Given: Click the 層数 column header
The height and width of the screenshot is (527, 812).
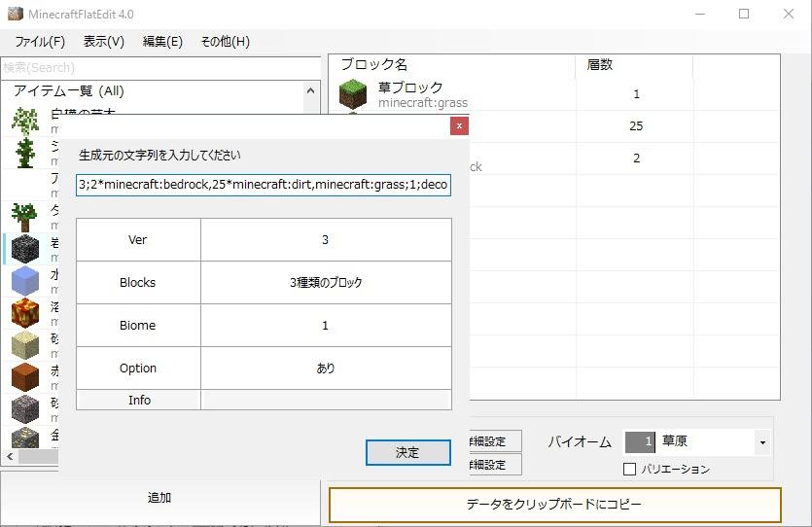Looking at the screenshot, I should (x=600, y=64).
